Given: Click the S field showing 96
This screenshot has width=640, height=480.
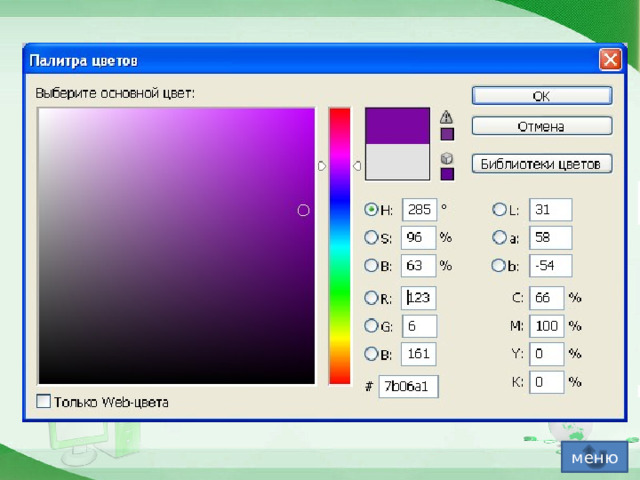Looking at the screenshot, I should pyautogui.click(x=418, y=238).
